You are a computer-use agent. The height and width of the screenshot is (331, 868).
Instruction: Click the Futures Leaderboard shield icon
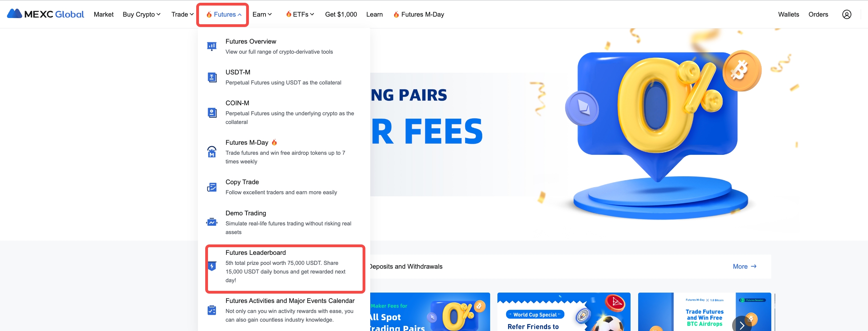(x=212, y=266)
